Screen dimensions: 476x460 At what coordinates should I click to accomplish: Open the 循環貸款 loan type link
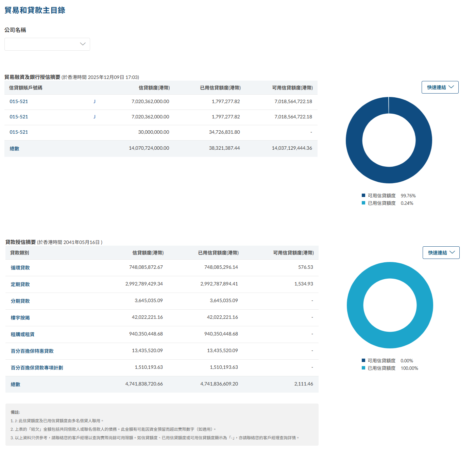[x=20, y=268]
